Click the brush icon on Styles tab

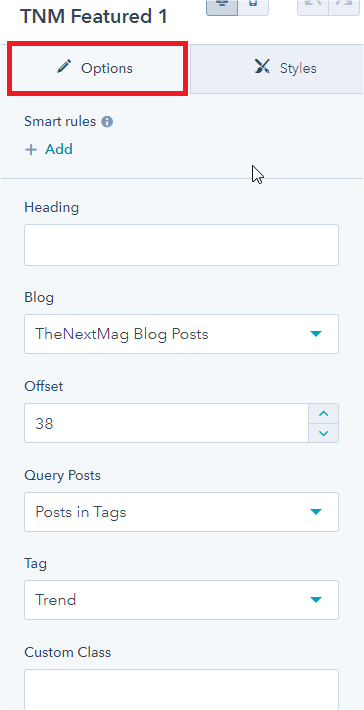pos(262,67)
